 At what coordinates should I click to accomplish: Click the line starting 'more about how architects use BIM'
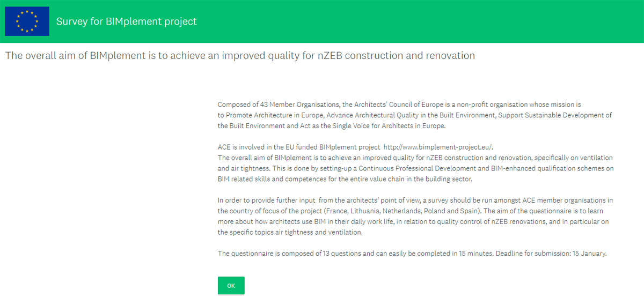tap(413, 221)
